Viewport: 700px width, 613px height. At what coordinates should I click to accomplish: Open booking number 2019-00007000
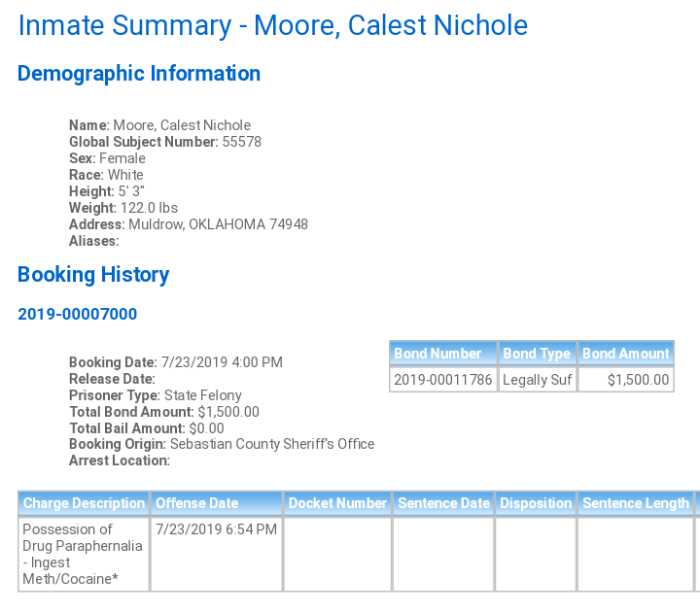point(77,314)
